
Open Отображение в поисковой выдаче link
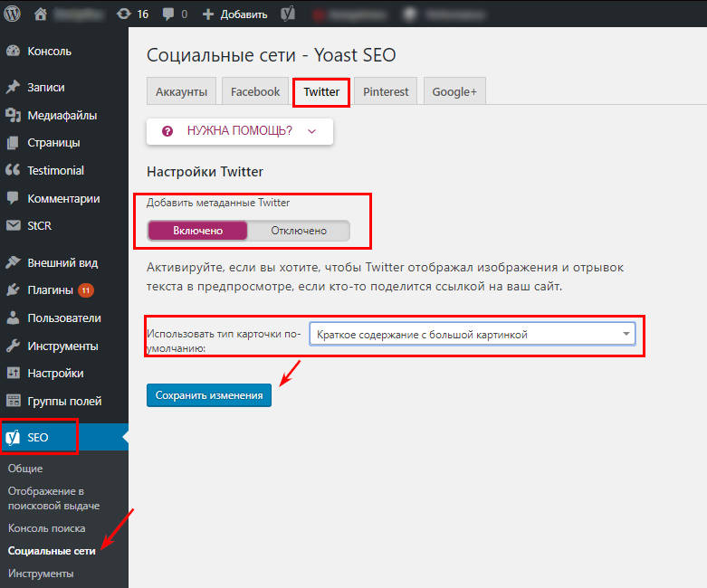[53, 498]
